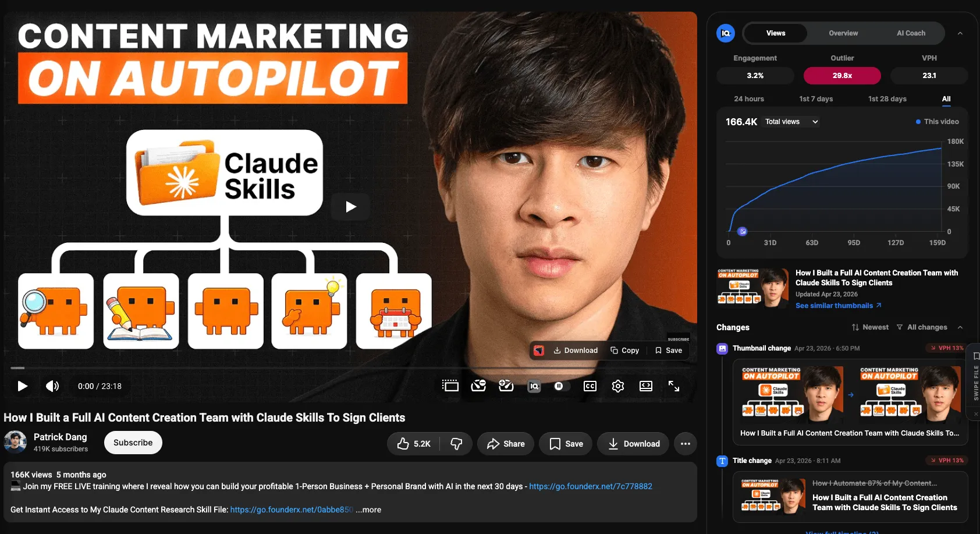Click the large center play button on the video

[350, 206]
